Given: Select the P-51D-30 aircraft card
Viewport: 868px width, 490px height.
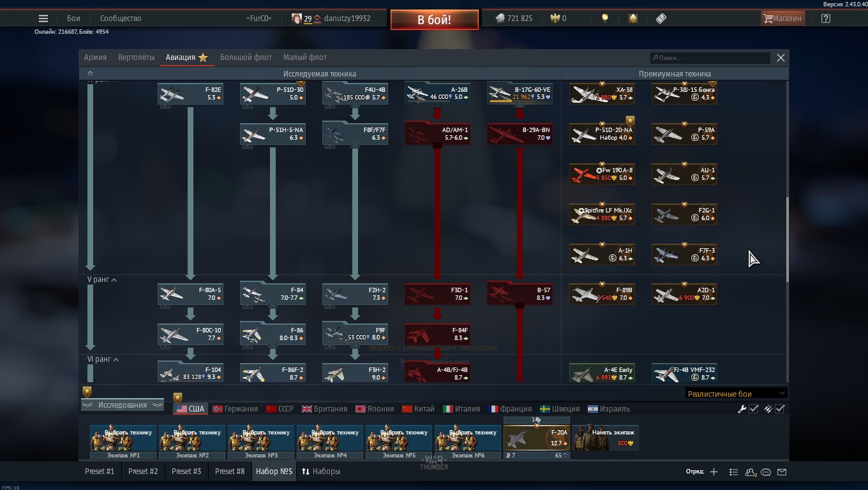Looking at the screenshot, I should (x=273, y=94).
